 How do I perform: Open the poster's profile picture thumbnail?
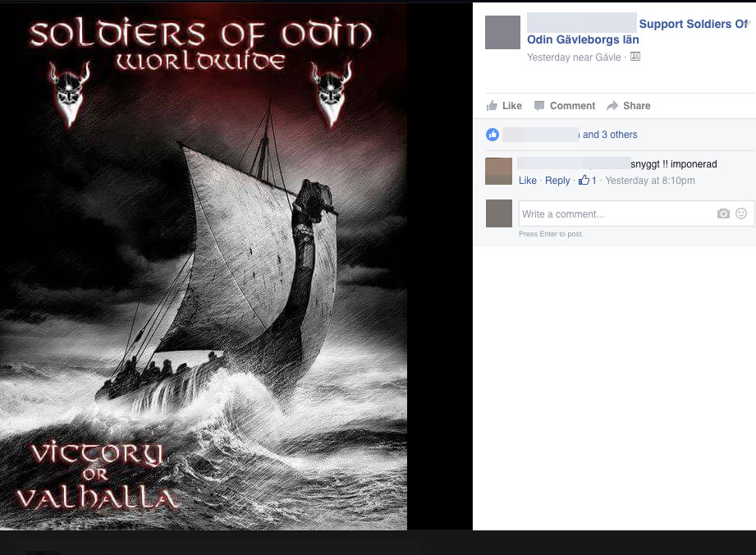click(502, 32)
